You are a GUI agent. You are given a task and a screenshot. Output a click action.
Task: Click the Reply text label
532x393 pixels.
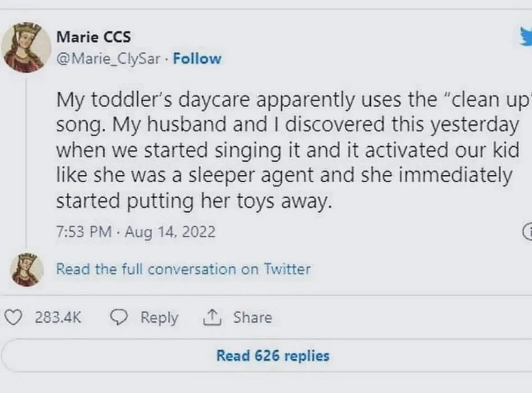[x=159, y=318]
